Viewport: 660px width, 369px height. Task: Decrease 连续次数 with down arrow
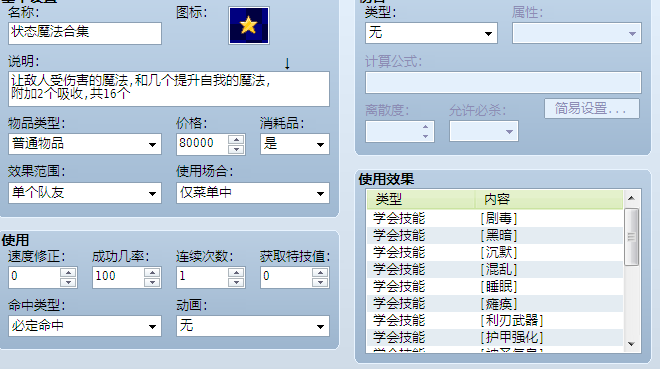tap(236, 282)
